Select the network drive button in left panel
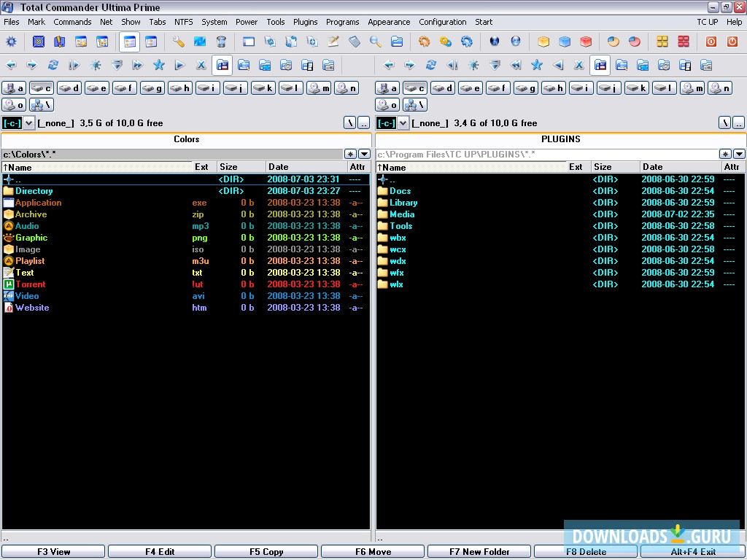 pos(42,105)
